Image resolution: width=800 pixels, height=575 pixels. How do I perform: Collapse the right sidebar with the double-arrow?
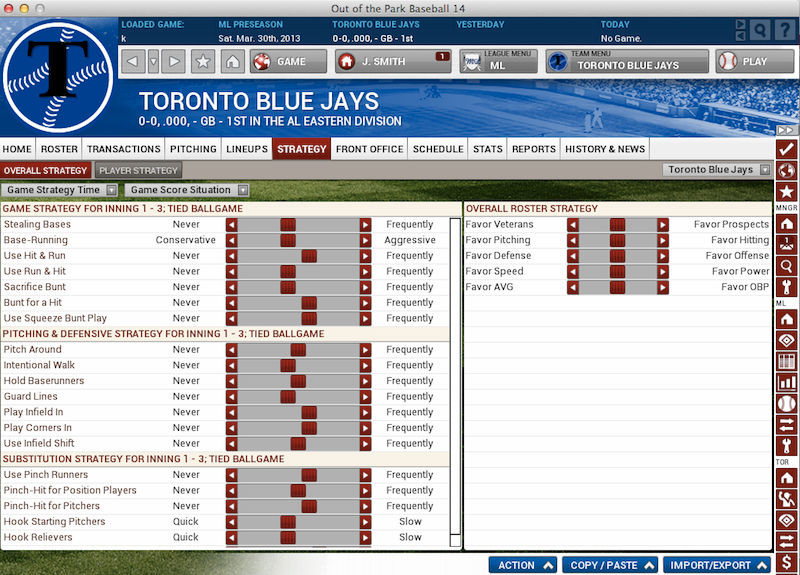(x=785, y=131)
